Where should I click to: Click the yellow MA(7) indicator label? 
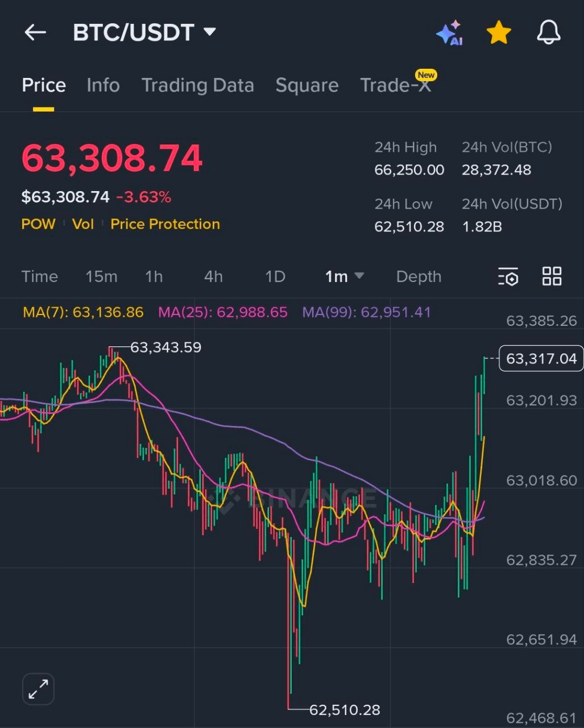click(x=82, y=312)
